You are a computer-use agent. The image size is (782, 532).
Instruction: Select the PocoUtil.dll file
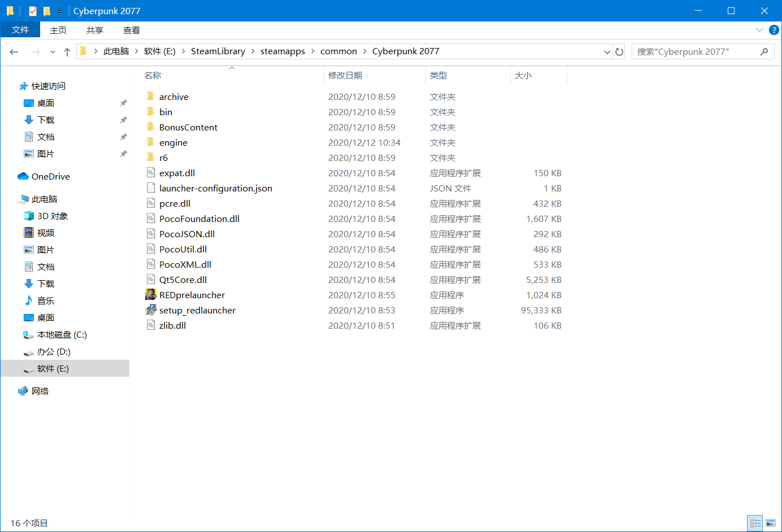tap(183, 249)
